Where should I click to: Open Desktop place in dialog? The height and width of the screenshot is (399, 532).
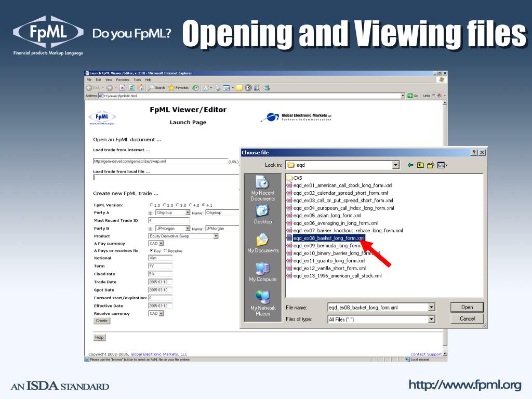262,215
